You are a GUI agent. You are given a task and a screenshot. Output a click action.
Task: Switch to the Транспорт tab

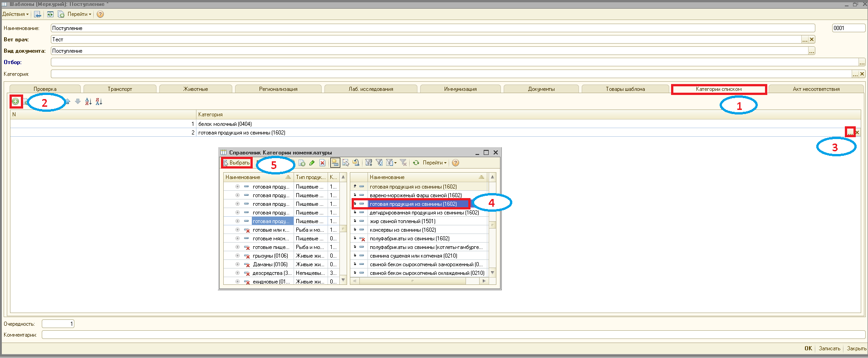(120, 89)
